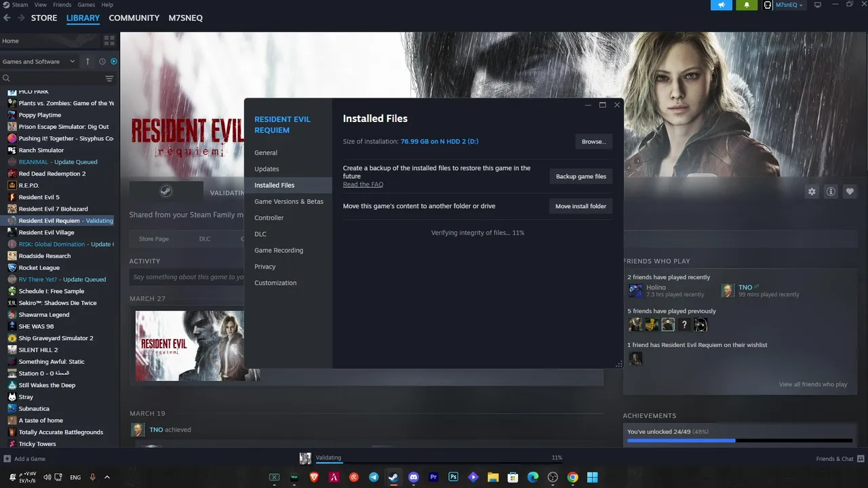Open Windows Start menu

[x=593, y=477]
